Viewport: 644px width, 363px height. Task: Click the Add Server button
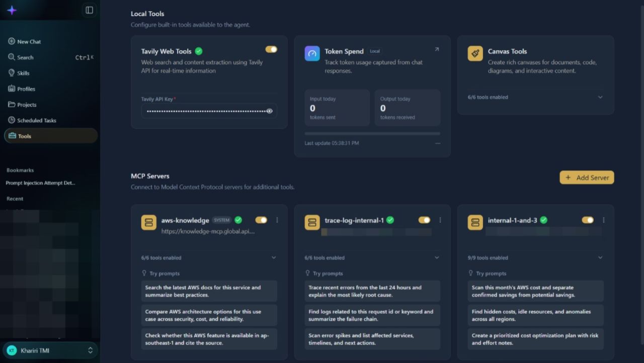click(x=587, y=177)
